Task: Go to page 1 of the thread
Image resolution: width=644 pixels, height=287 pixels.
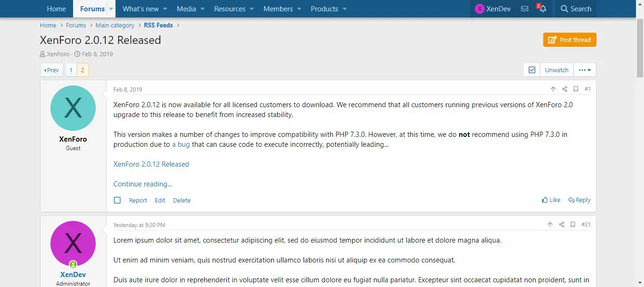Action: click(71, 70)
